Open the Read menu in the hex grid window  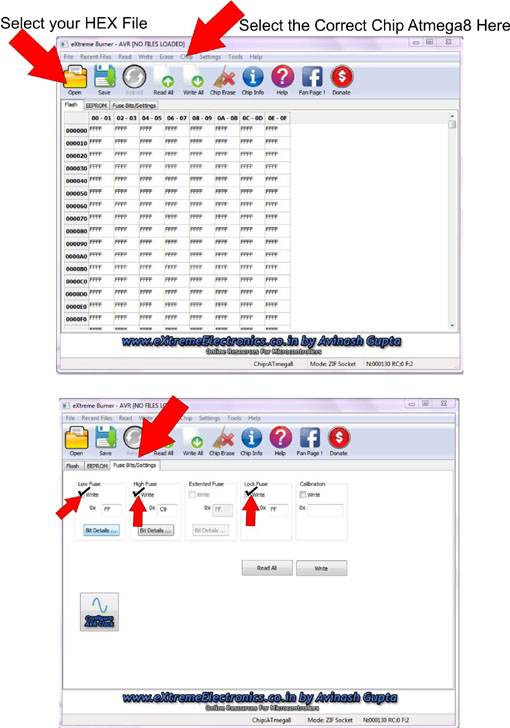[x=124, y=57]
